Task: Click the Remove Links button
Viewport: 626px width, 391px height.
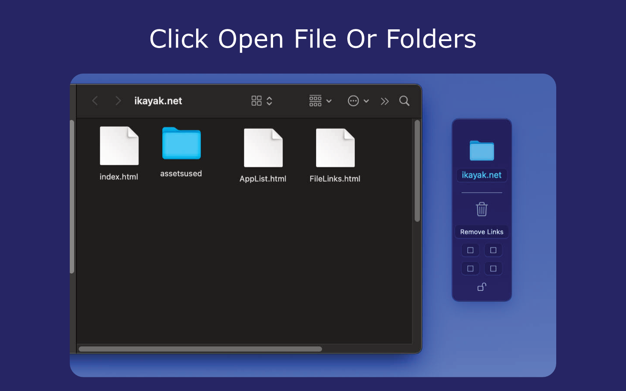Action: click(481, 232)
